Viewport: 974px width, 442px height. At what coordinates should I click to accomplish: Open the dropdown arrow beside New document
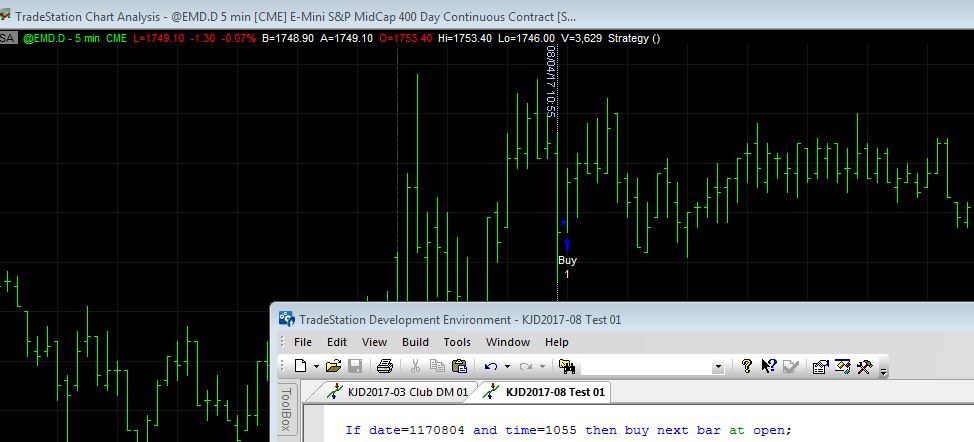pos(316,366)
